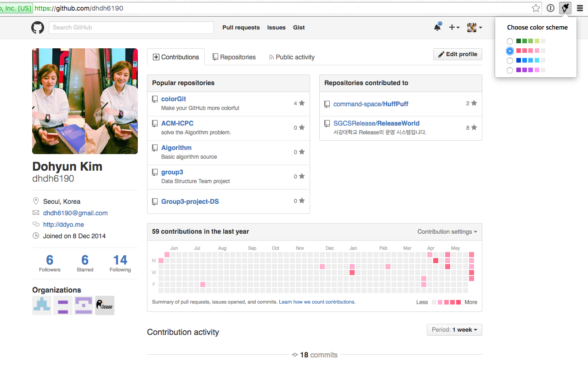Click the clock icon beside Joined date
Screen dimensions: 588x368
[x=36, y=236]
